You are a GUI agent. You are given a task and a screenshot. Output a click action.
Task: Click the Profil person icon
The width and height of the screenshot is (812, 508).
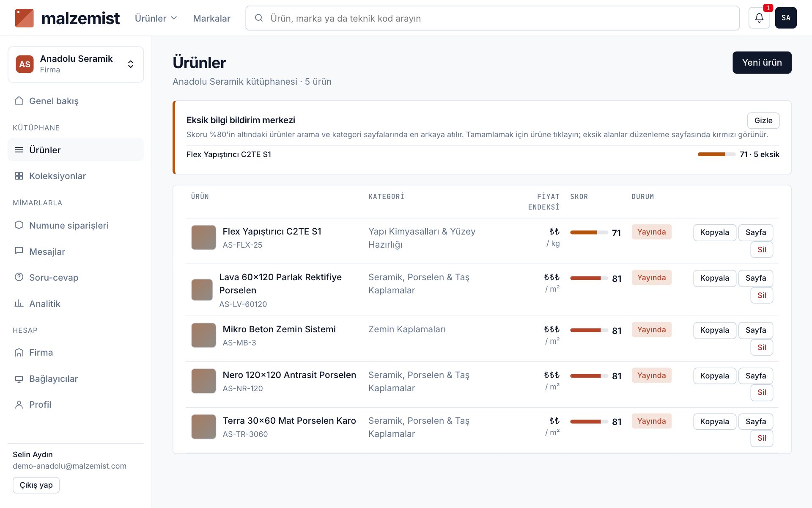(x=19, y=404)
